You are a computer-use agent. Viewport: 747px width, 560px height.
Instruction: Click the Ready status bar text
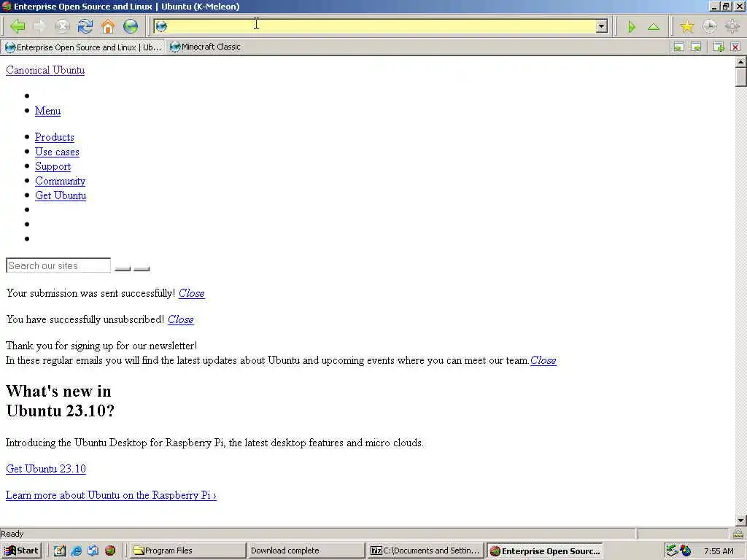[x=12, y=534]
